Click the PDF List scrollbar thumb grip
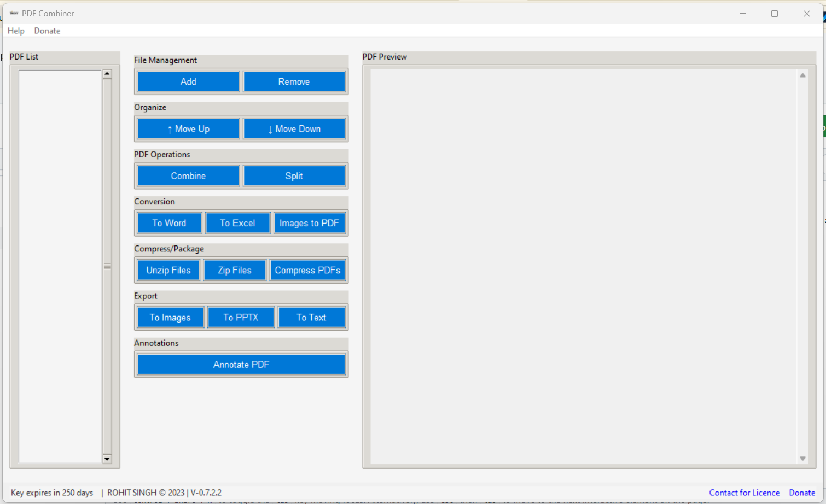826x504 pixels. [107, 266]
